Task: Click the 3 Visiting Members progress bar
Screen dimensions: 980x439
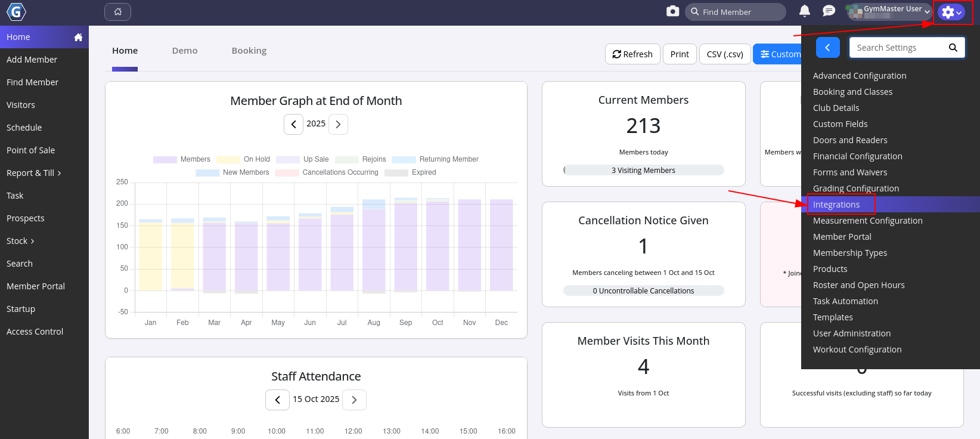Action: pos(643,171)
